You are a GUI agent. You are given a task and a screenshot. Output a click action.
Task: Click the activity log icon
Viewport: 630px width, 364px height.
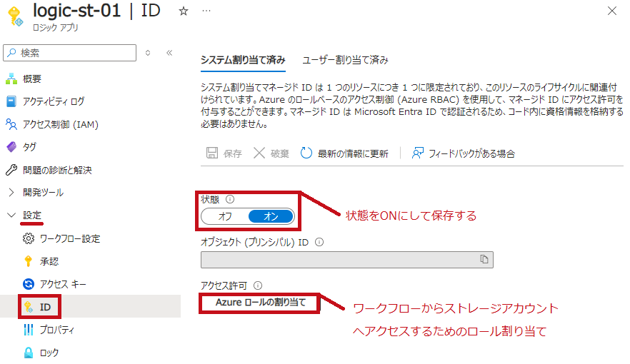(11, 101)
